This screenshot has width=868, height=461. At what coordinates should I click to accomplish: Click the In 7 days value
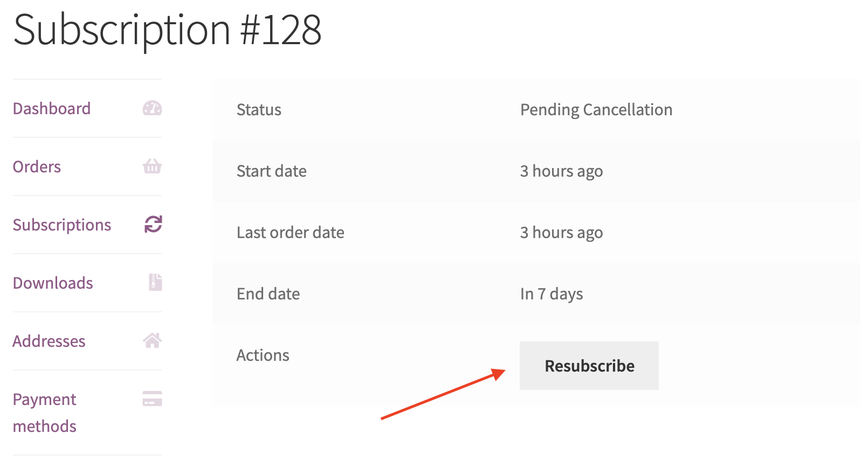pos(551,294)
